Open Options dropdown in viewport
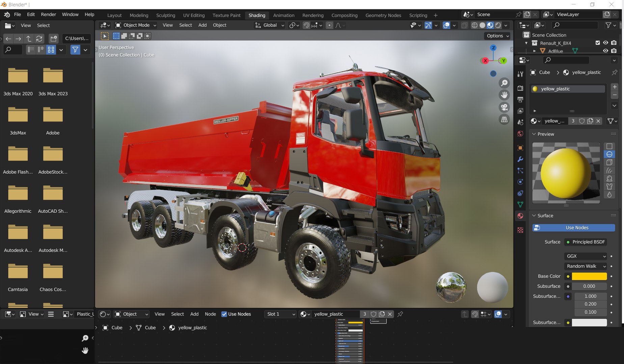624x364 pixels. 498,36
